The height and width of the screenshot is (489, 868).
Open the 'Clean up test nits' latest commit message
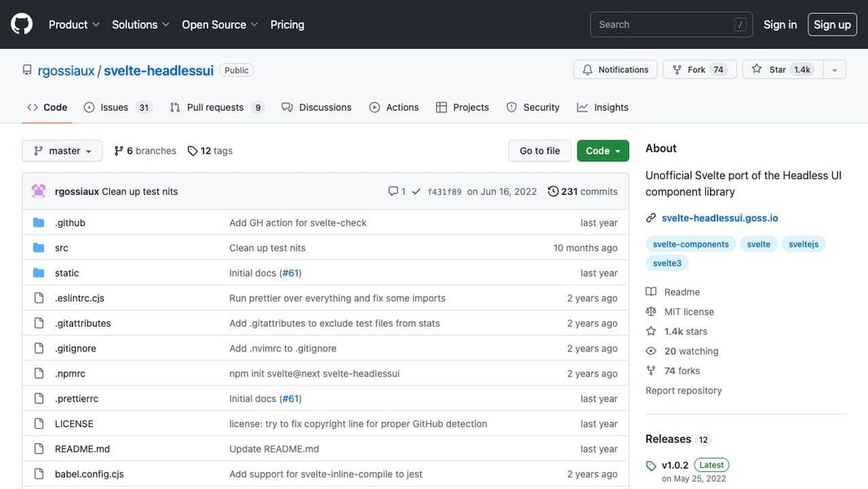tap(139, 192)
